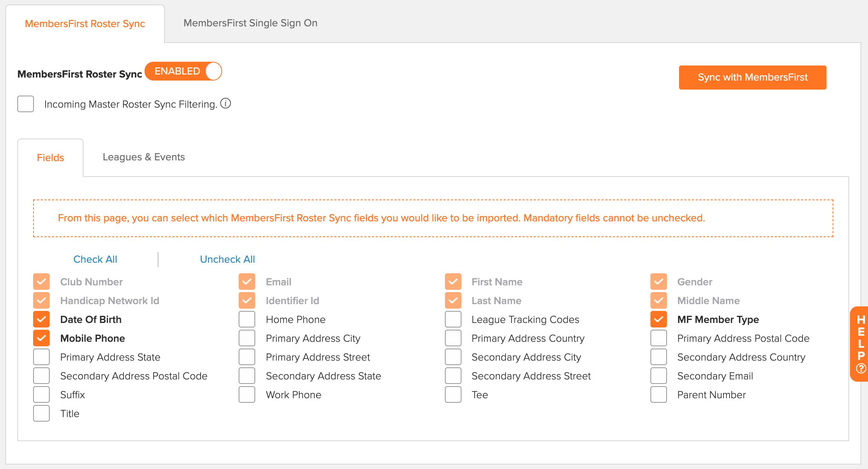The height and width of the screenshot is (469, 868).
Task: Check Primary Address Country box
Action: 453,338
